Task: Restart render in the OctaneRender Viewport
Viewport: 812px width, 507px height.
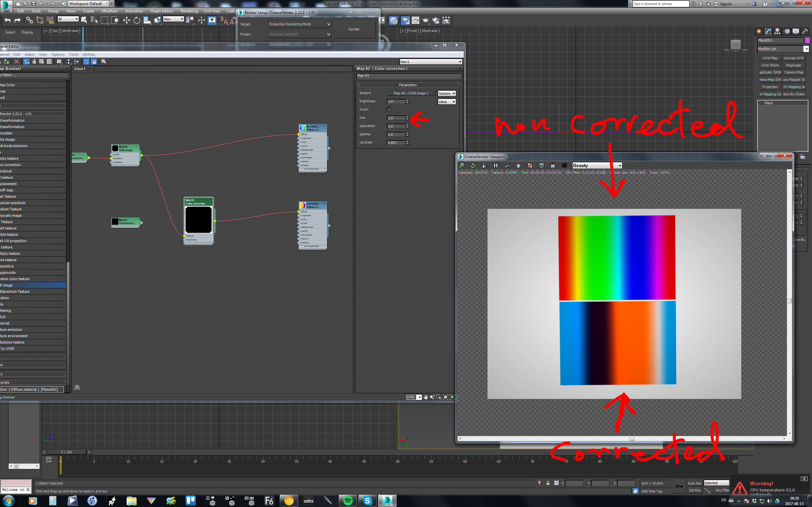Action: (473, 165)
